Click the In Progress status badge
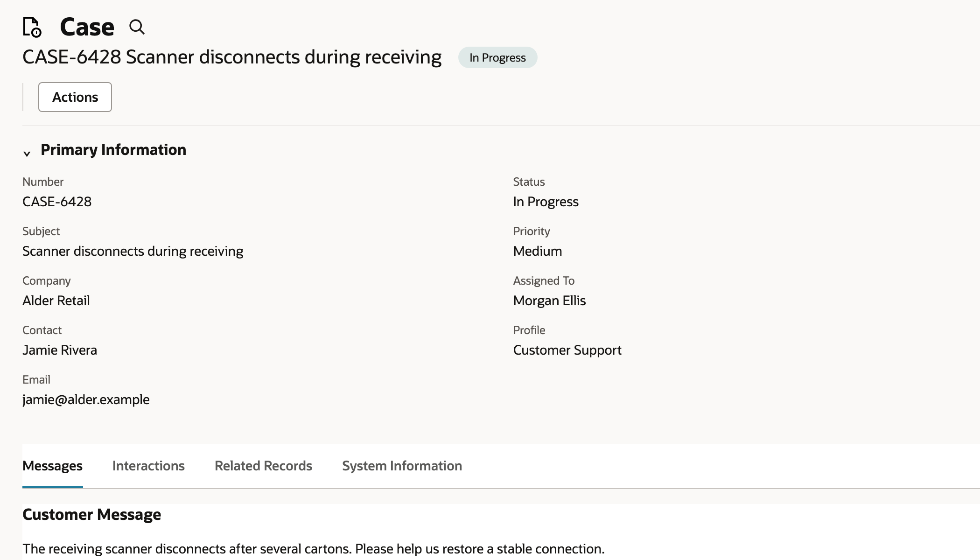The height and width of the screenshot is (560, 980). [497, 57]
